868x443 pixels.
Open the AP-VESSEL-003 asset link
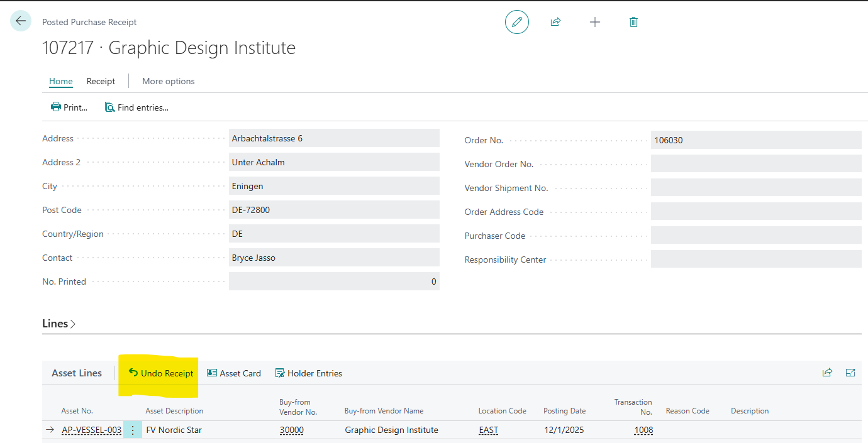coord(91,430)
